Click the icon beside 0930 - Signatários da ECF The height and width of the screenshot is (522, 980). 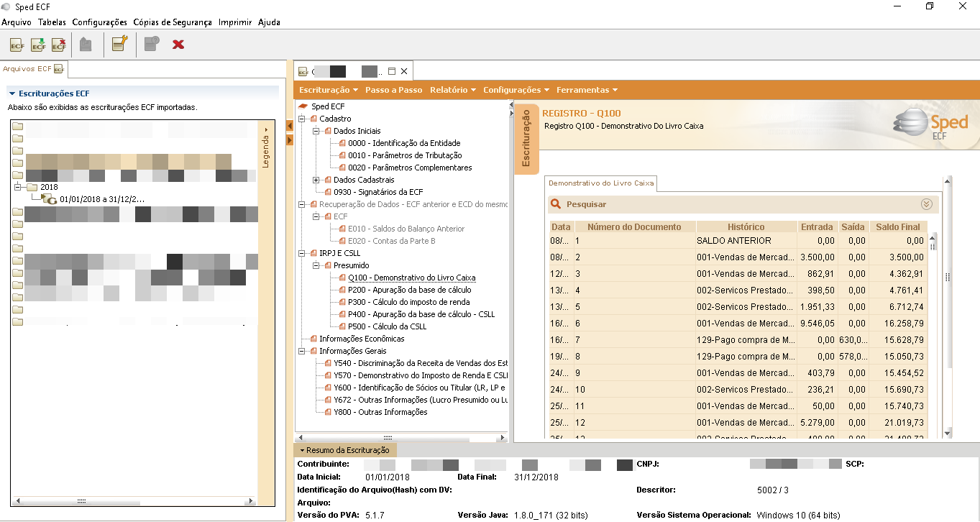328,192
